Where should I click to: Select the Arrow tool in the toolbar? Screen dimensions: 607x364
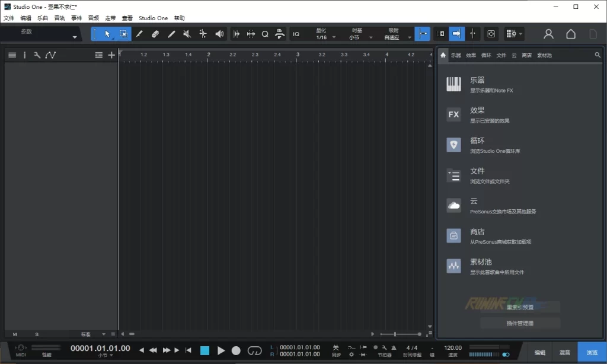[107, 34]
